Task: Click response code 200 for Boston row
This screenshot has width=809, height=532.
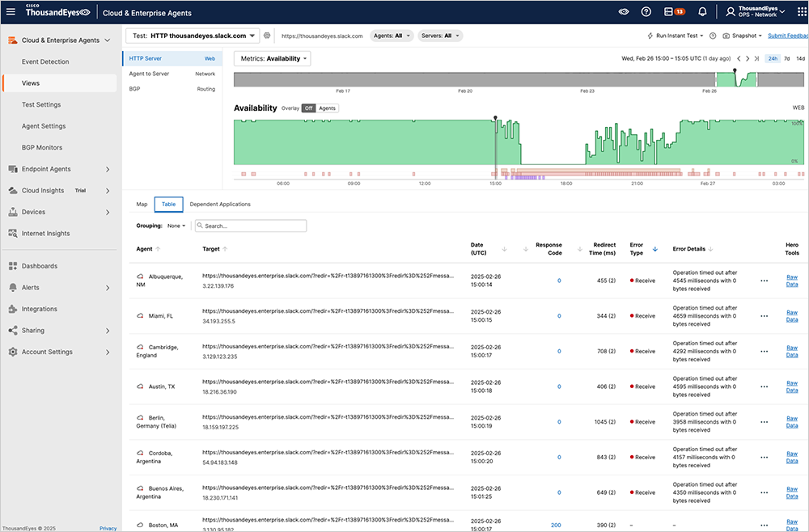Action: [x=556, y=526]
